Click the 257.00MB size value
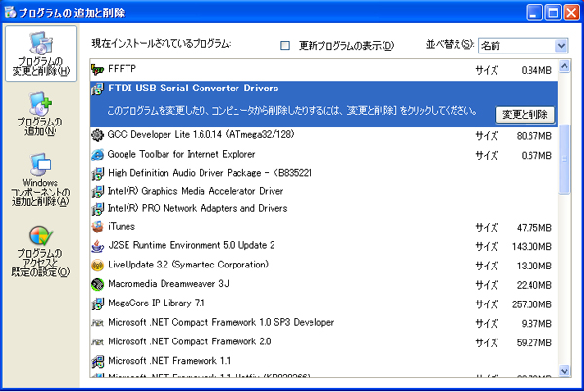The height and width of the screenshot is (392, 584). coord(531,304)
